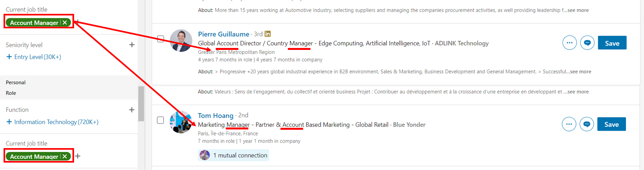This screenshot has width=644, height=170.
Task: Tick the checkbox beside Tom Hoang
Action: tap(160, 120)
